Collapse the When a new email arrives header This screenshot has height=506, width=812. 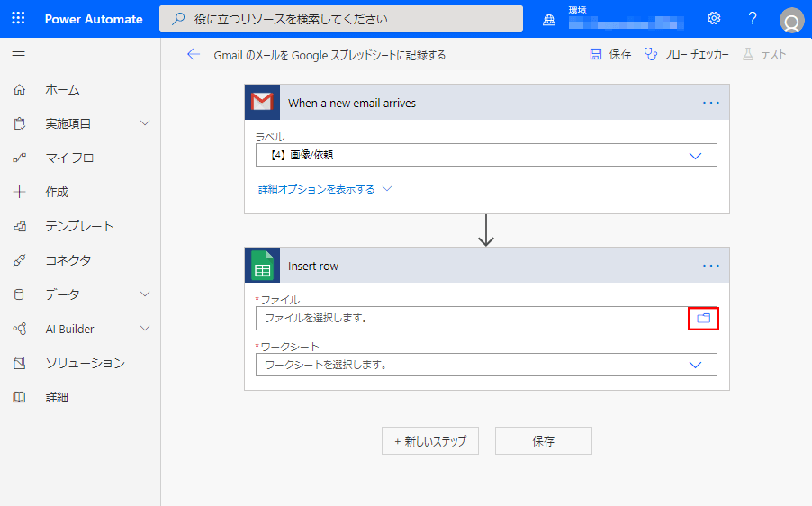(x=487, y=103)
